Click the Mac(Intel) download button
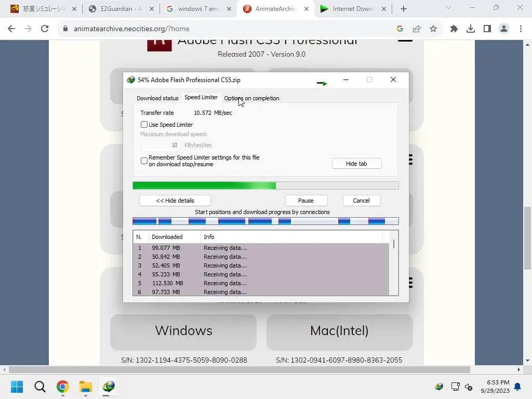Image resolution: width=532 pixels, height=399 pixels. point(340,331)
